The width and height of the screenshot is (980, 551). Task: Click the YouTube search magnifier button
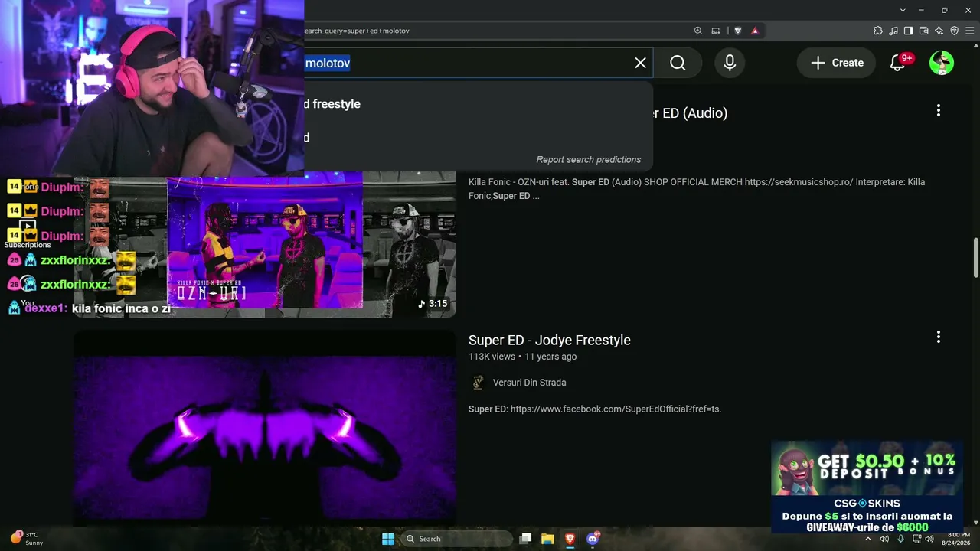678,63
